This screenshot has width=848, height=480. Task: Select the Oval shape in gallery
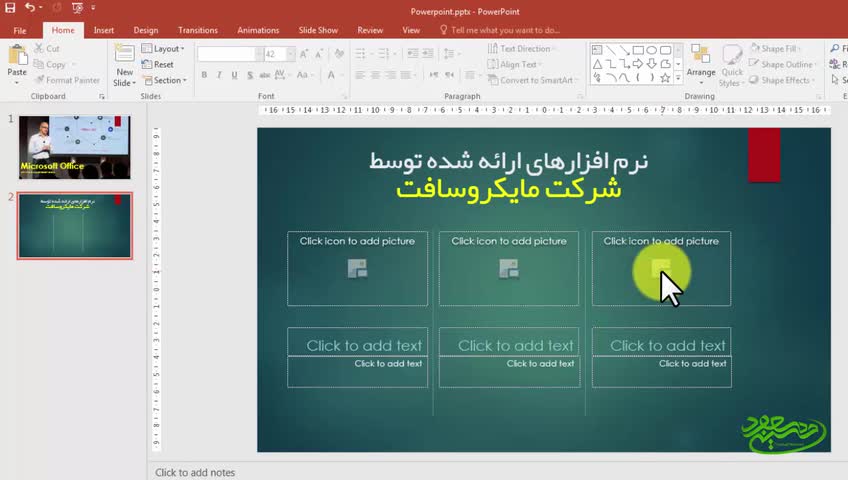(x=652, y=50)
